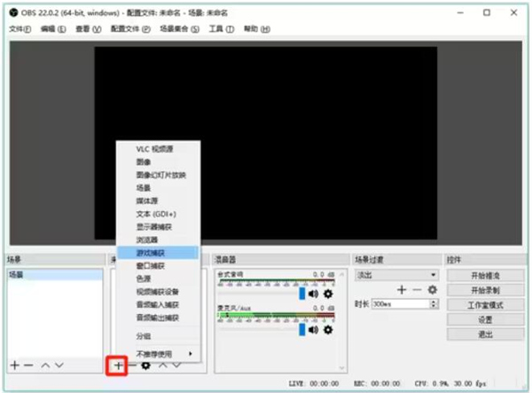Mute the Mic/Aux speaker icon

[x=313, y=329]
